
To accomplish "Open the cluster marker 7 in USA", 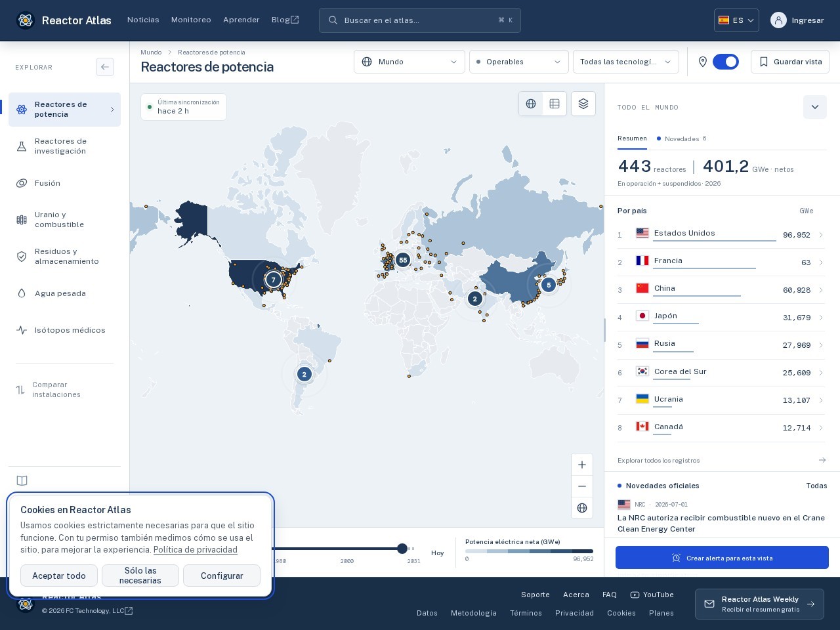I will (x=274, y=280).
